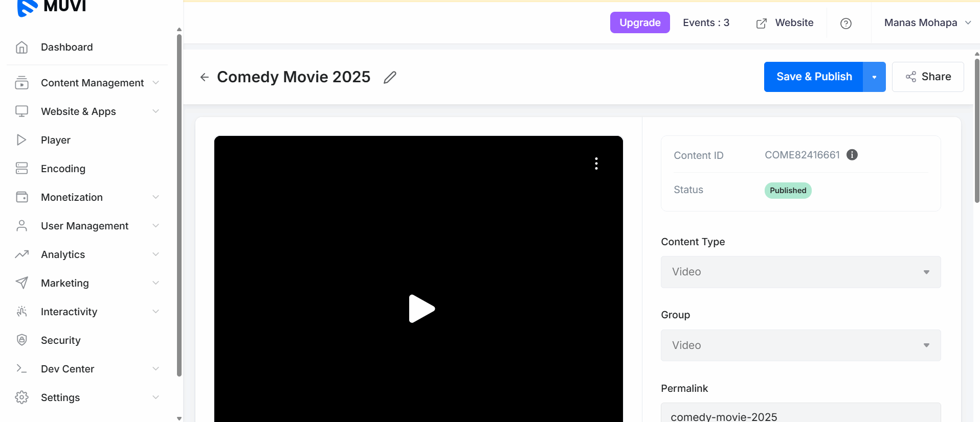This screenshot has height=422, width=980.
Task: Expand the Manas Mohapa account menu
Action: (927, 23)
